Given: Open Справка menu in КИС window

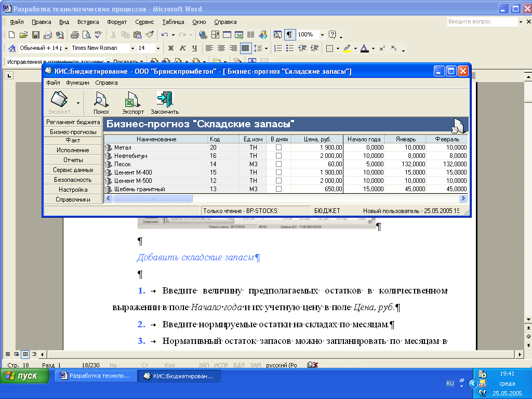Looking at the screenshot, I should click(107, 83).
